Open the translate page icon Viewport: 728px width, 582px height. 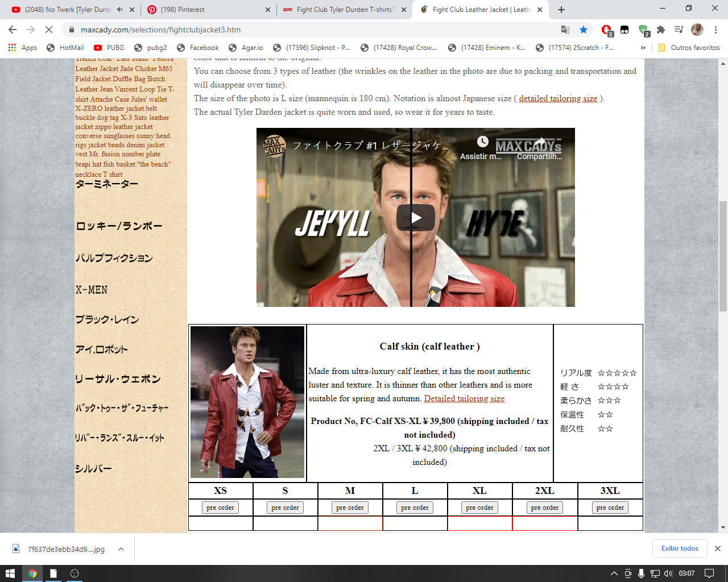point(565,30)
